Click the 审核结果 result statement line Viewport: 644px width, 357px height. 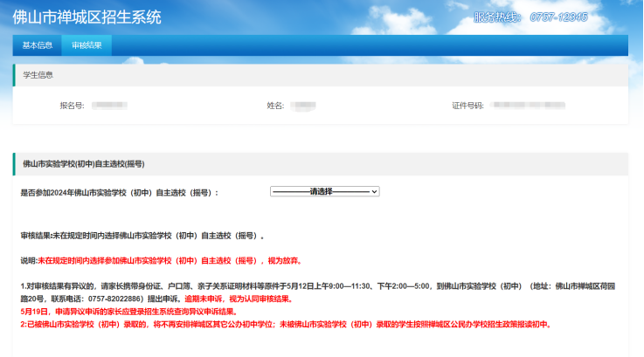click(x=142, y=236)
